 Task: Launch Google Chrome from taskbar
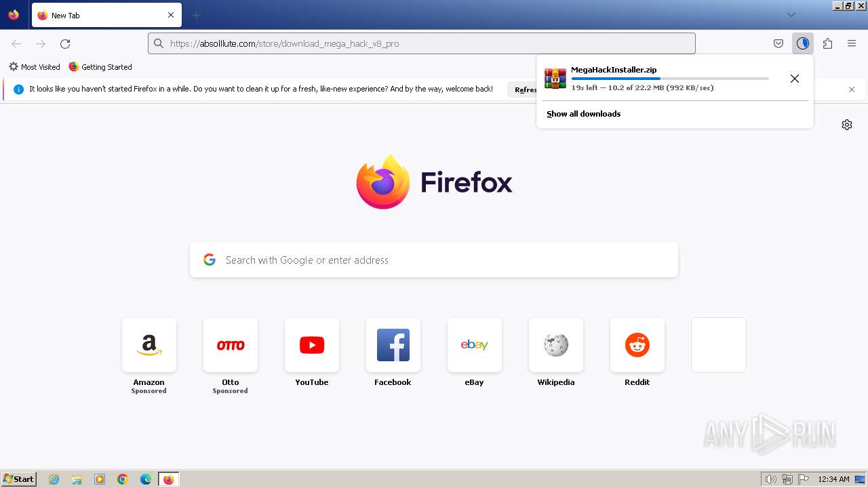(123, 479)
